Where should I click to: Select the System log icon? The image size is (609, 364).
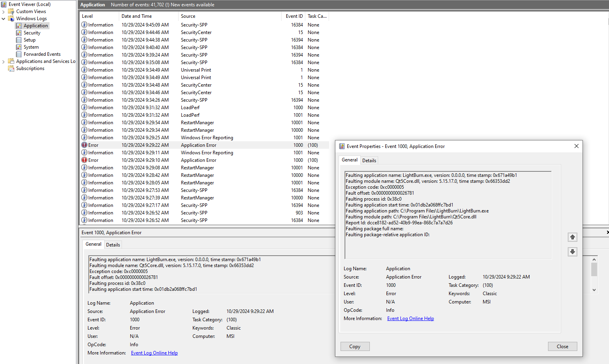pos(19,47)
